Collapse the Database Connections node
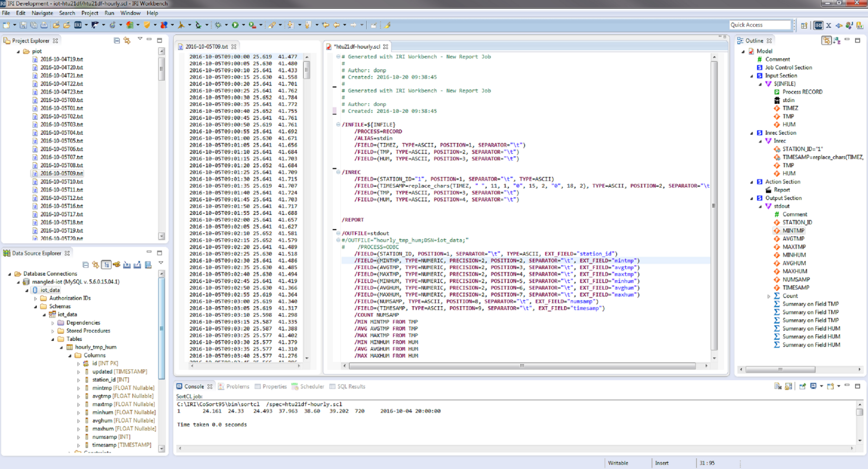The image size is (868, 469). pyautogui.click(x=10, y=274)
